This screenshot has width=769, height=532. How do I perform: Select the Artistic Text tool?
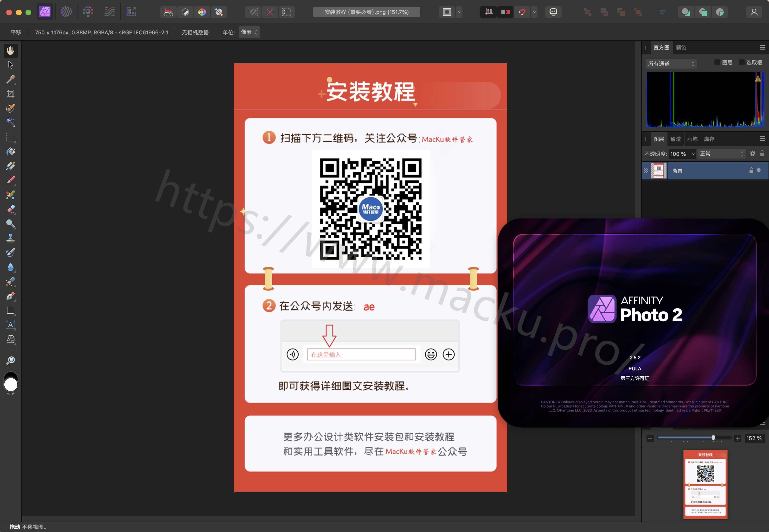click(x=11, y=325)
